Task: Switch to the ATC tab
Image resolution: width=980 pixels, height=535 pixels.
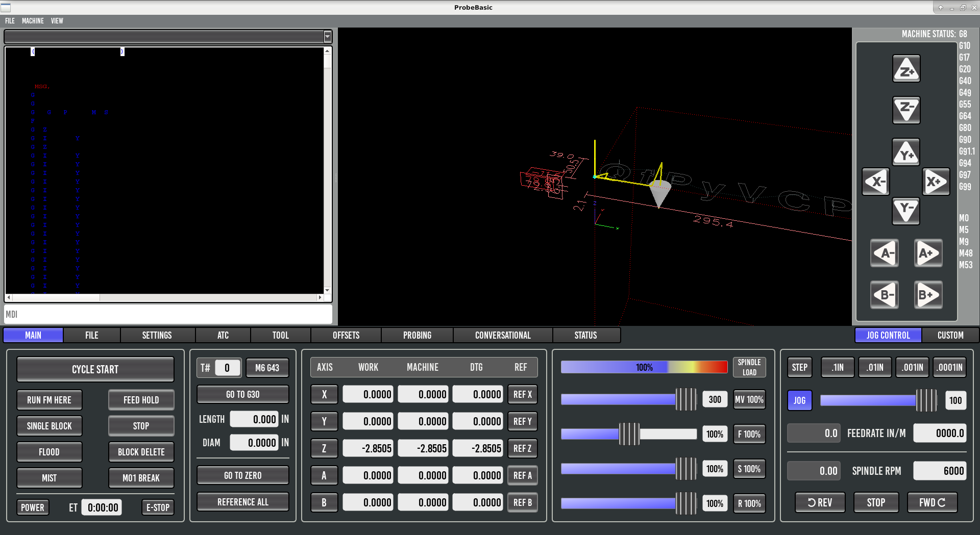Action: (223, 335)
